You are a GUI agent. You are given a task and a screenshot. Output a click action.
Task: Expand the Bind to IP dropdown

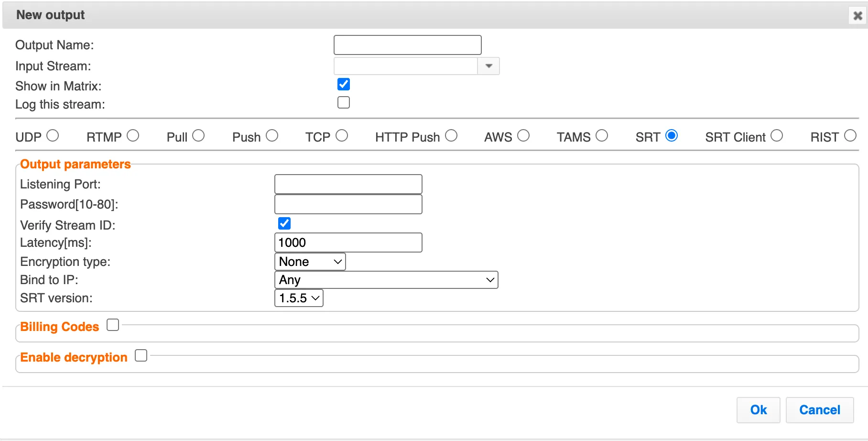(x=386, y=280)
